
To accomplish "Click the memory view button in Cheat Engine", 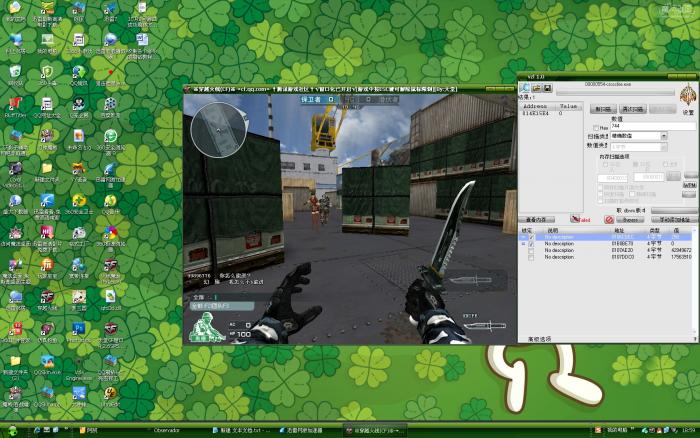I will [x=537, y=219].
